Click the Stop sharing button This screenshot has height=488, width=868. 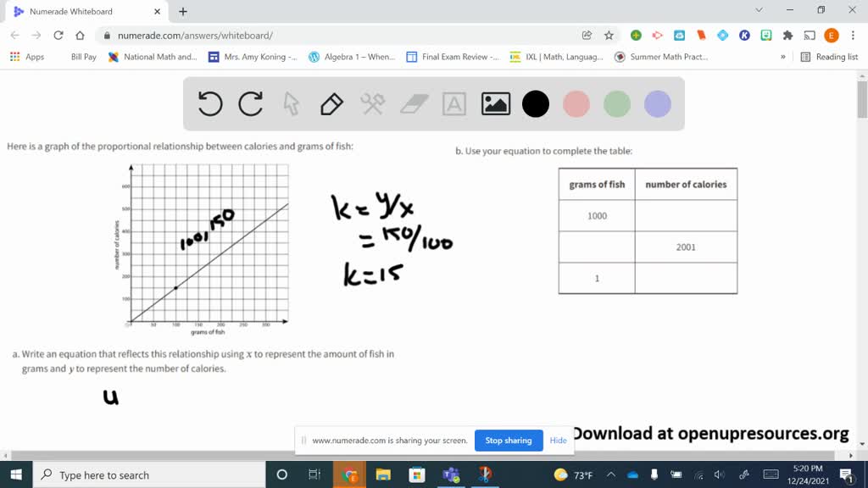point(509,441)
